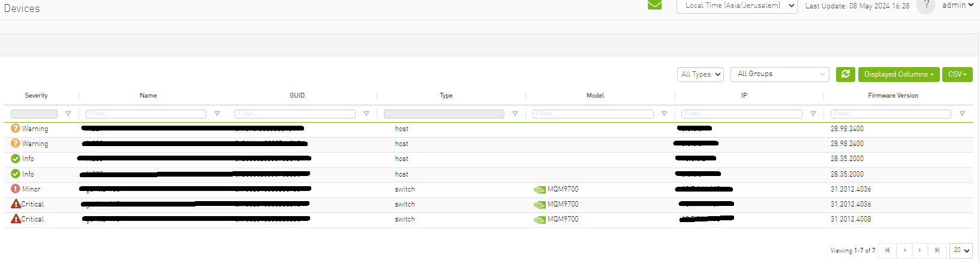Click the filter funnel icon for the Firmware Version column
Viewport: 980px width, 261px height.
962,114
